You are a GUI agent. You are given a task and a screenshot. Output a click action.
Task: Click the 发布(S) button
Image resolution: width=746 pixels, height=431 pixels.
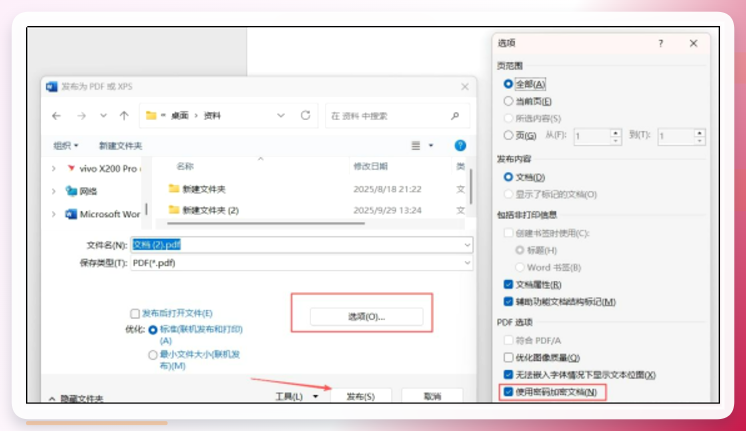[361, 396]
